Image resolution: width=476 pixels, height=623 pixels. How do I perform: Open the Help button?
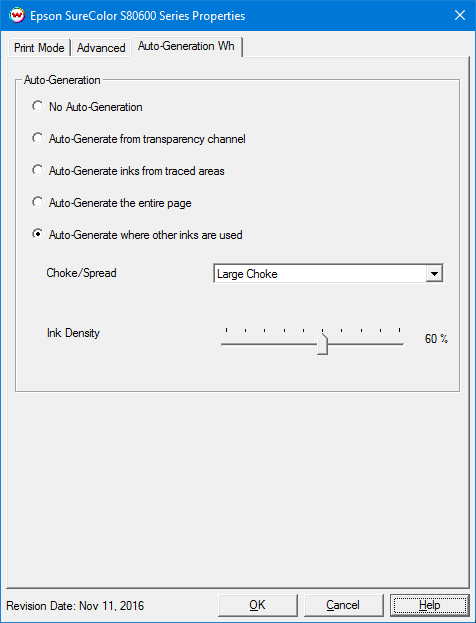[x=430, y=605]
